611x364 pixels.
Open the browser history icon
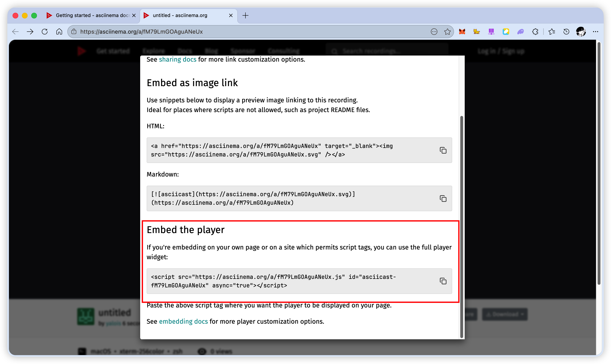[x=566, y=32]
